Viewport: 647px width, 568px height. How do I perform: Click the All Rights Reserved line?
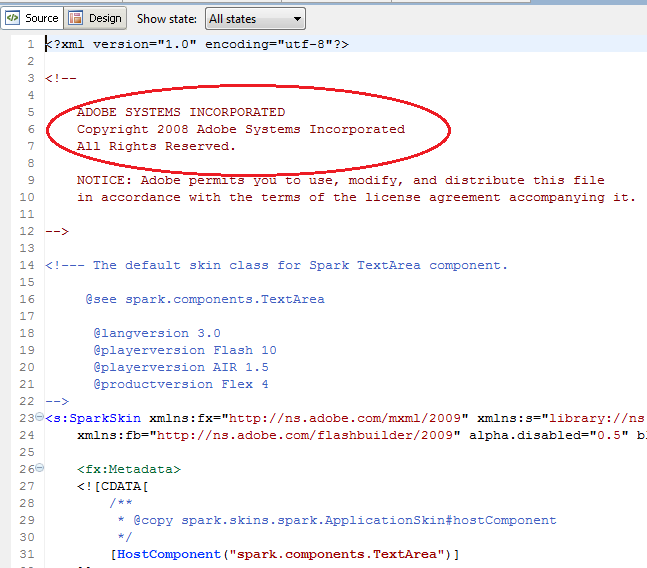(156, 146)
